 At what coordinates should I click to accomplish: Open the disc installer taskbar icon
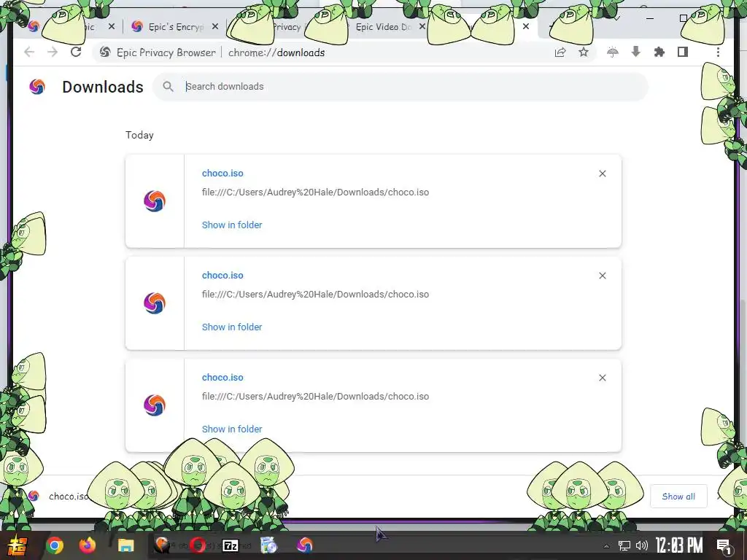(268, 545)
